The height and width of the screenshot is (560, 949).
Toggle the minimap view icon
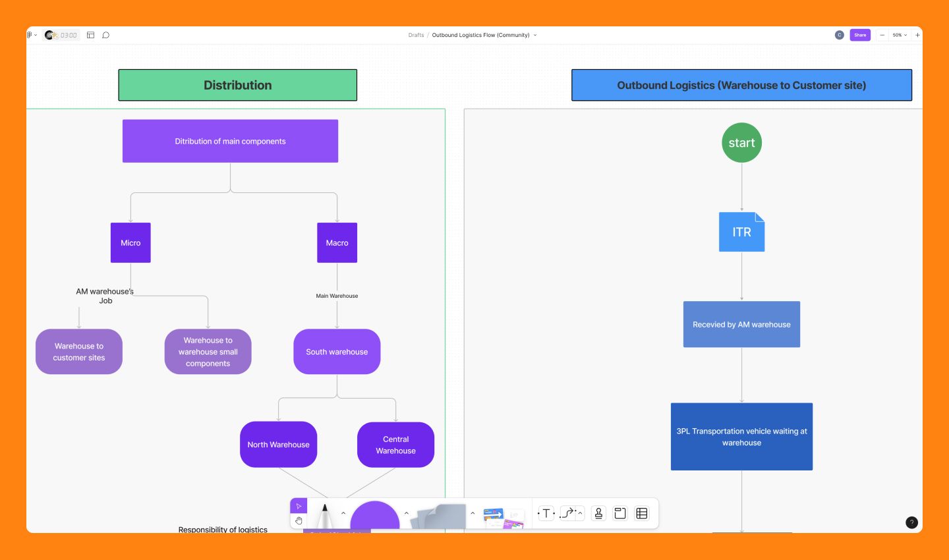point(90,35)
